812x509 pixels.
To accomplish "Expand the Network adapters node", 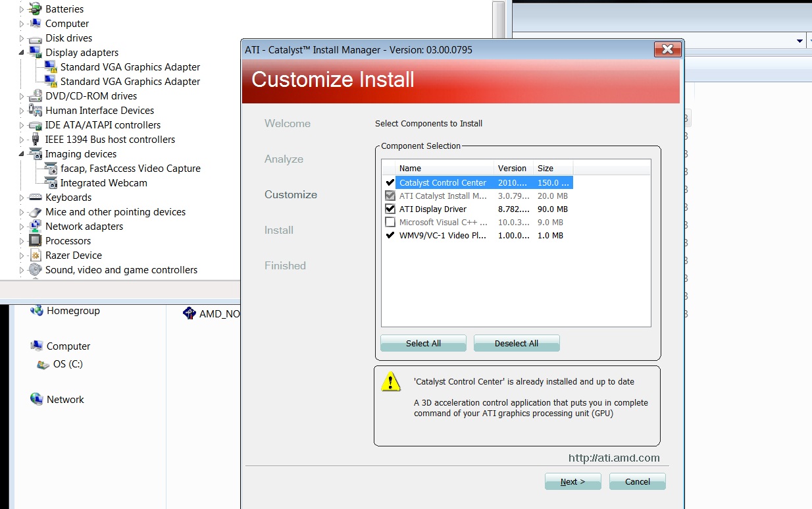I will click(22, 227).
